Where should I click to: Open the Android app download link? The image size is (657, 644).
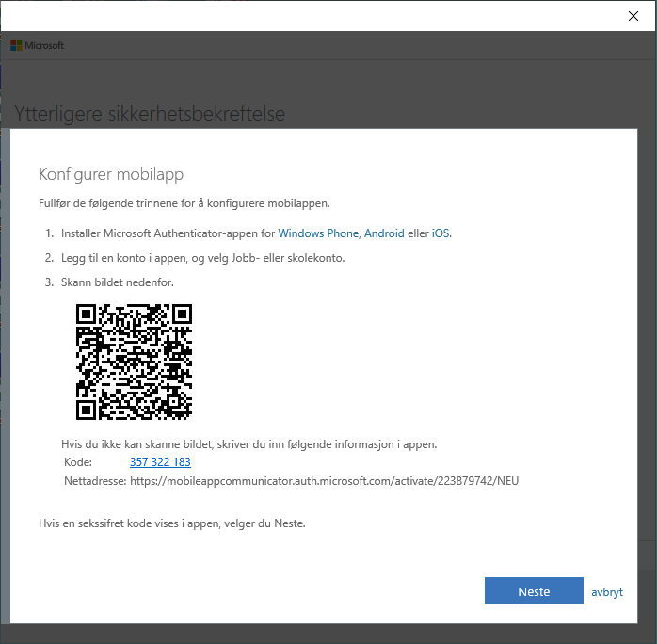(x=384, y=233)
